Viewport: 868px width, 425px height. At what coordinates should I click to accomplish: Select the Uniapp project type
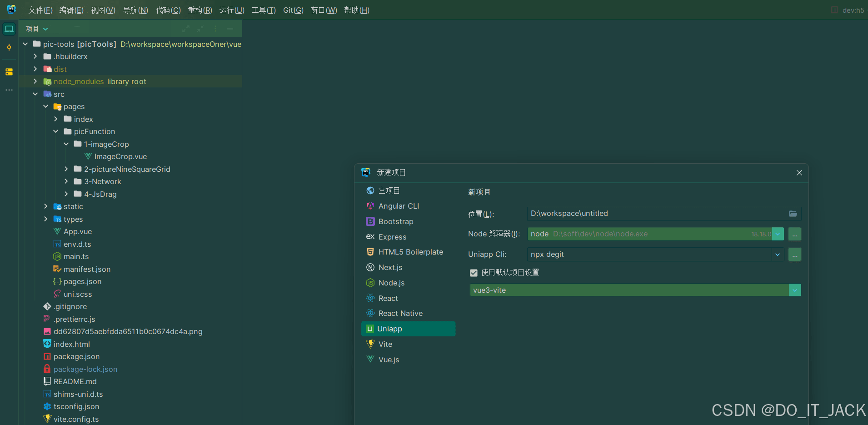coord(408,329)
